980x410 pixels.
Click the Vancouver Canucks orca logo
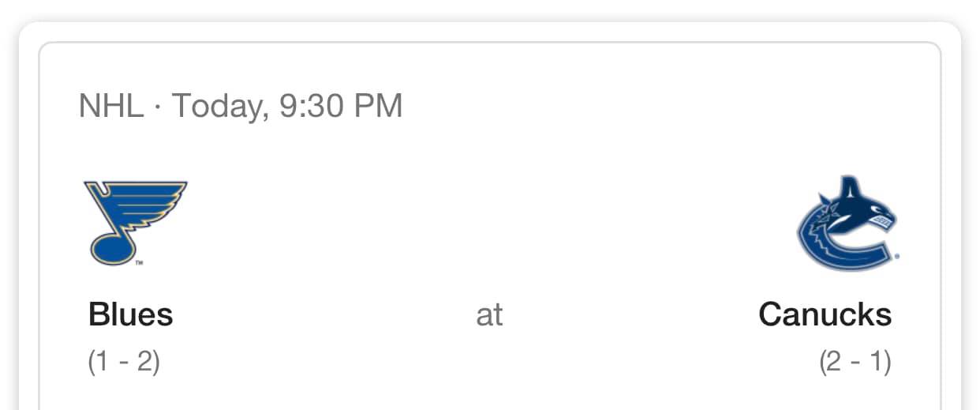pos(846,224)
